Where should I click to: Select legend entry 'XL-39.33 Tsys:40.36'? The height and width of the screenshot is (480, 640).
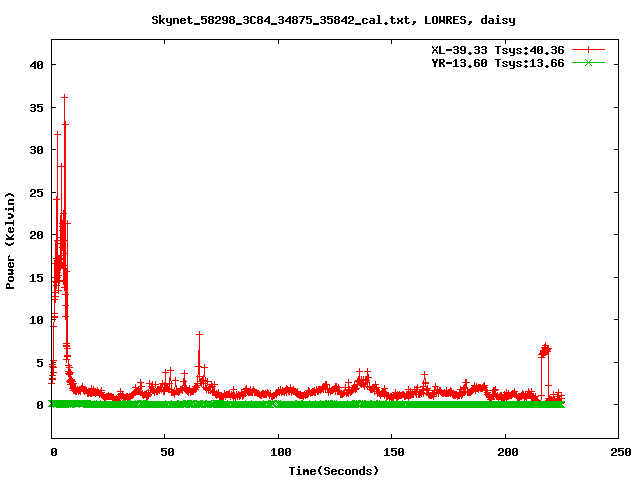coord(498,50)
